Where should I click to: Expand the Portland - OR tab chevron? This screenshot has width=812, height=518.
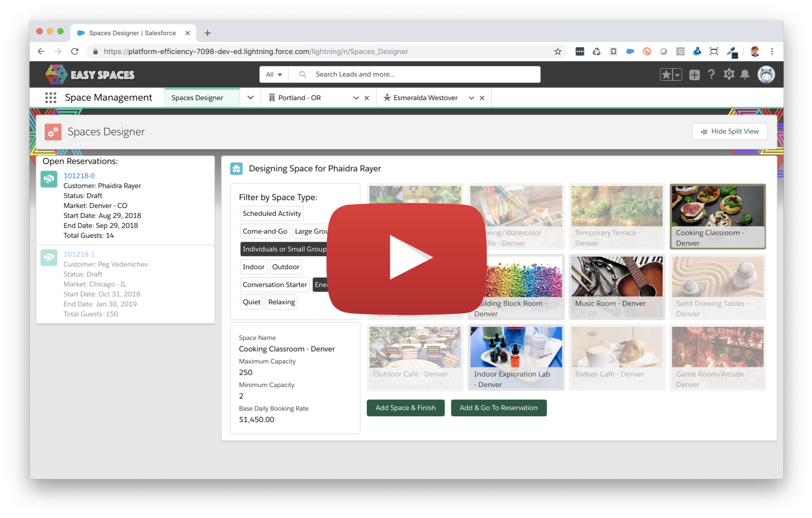[x=356, y=98]
